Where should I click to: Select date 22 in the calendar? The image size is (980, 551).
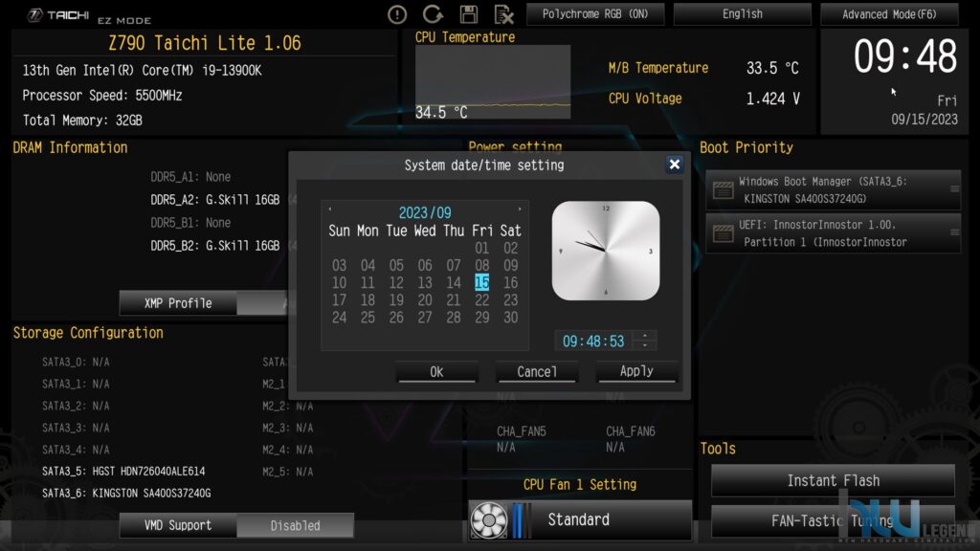[482, 299]
